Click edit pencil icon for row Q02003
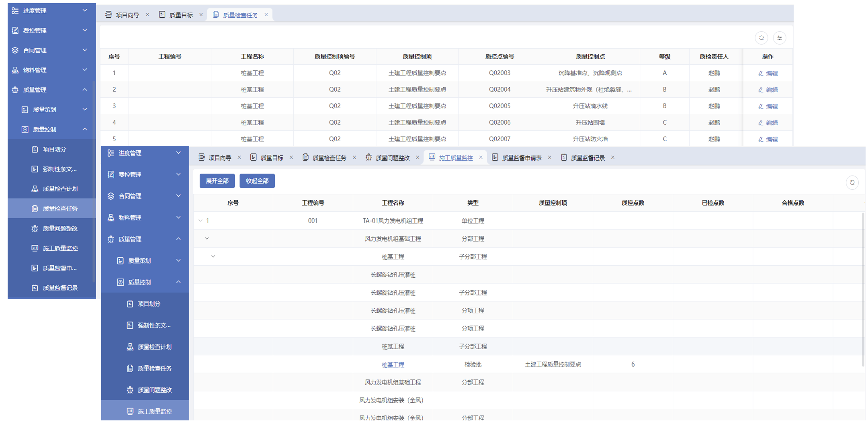Screen dimensions: 868x422 (x=760, y=73)
